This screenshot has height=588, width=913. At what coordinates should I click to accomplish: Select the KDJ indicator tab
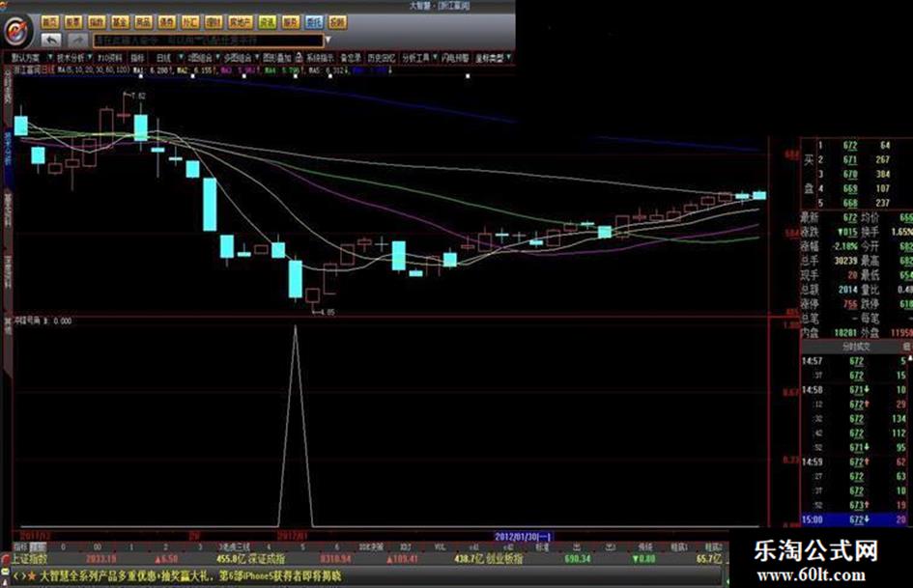point(405,547)
